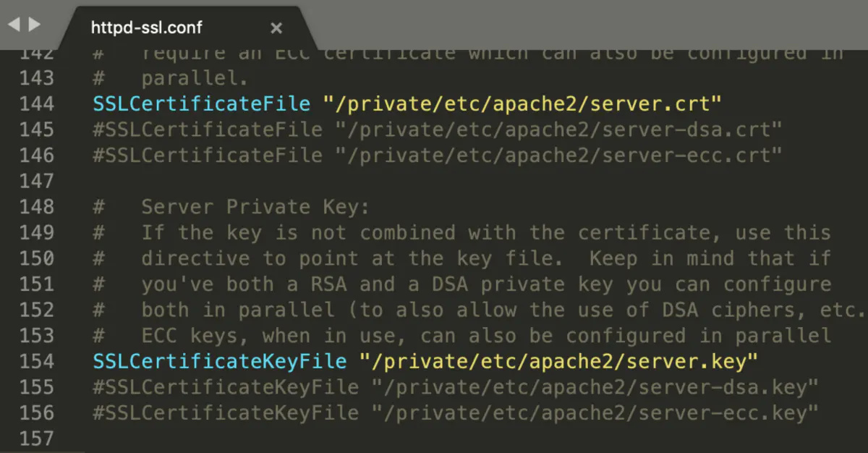Image resolution: width=868 pixels, height=453 pixels.
Task: Close the httpd-ssl.conf tab
Action: point(276,28)
